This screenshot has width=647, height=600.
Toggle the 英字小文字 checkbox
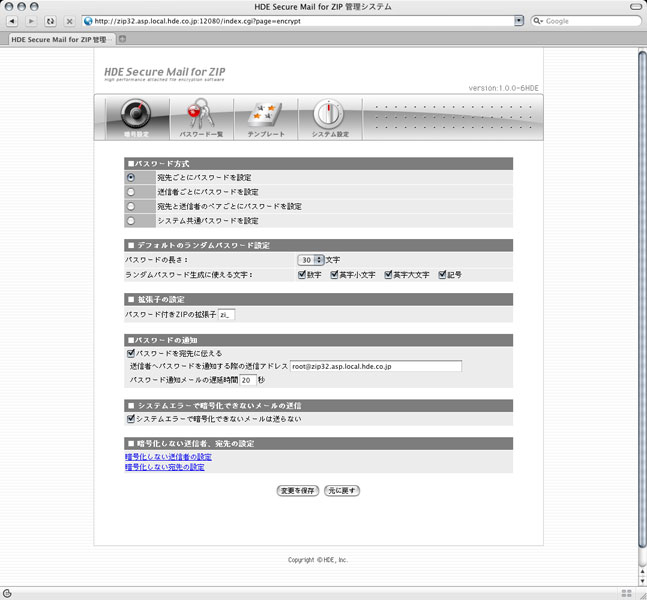(x=334, y=274)
